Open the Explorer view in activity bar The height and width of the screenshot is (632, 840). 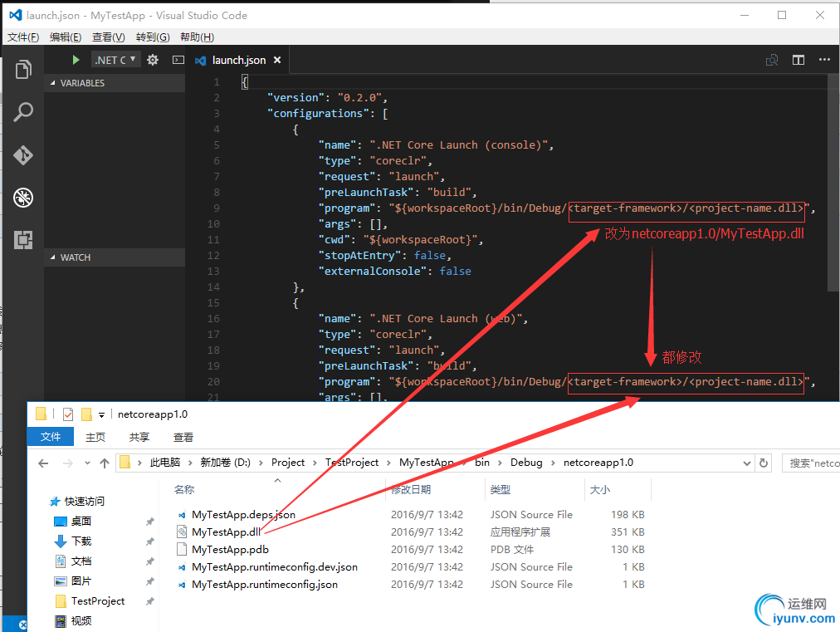pyautogui.click(x=23, y=69)
